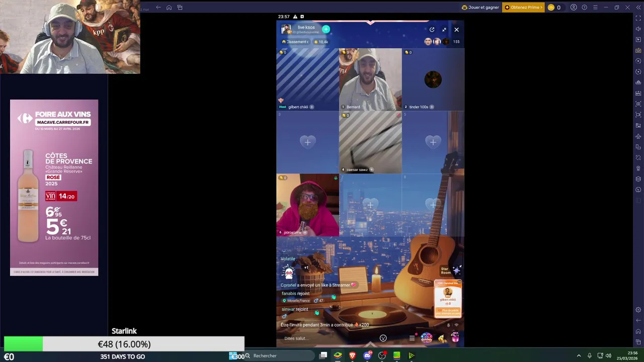Open the BlueStacks settings gear

click(638, 310)
